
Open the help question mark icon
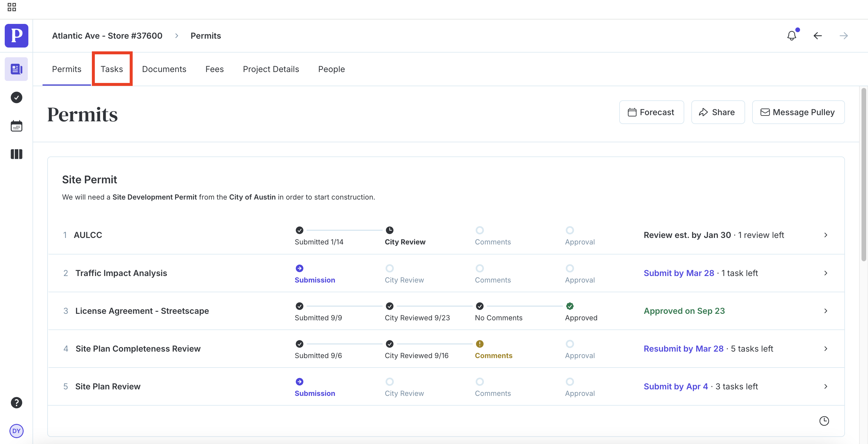coord(16,403)
